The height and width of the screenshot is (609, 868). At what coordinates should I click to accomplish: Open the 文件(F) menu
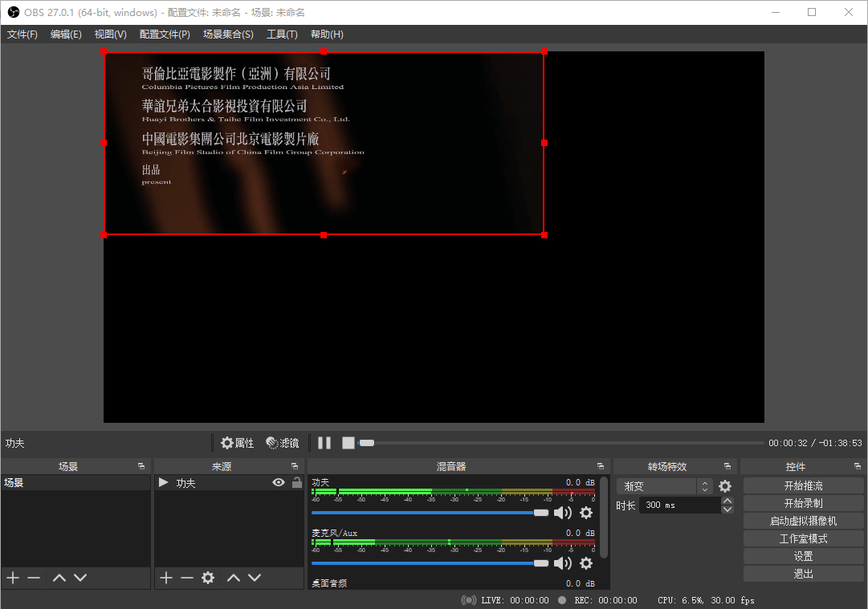point(22,35)
